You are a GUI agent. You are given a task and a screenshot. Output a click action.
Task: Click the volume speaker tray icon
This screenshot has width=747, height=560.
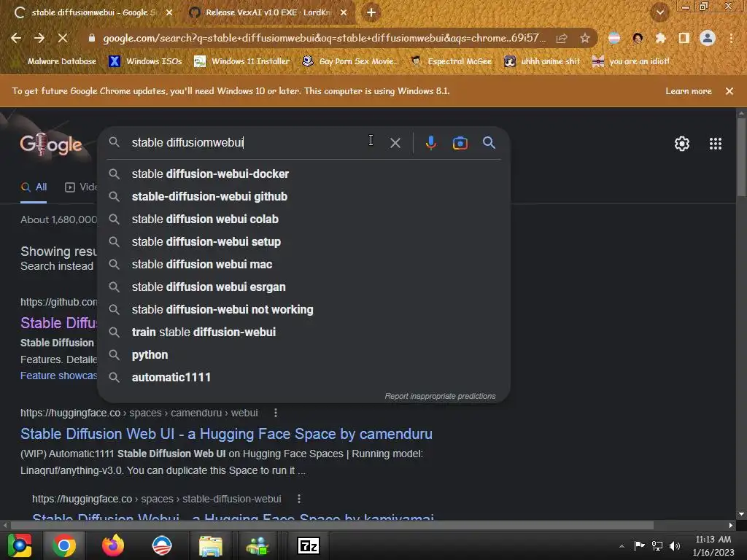pos(675,545)
